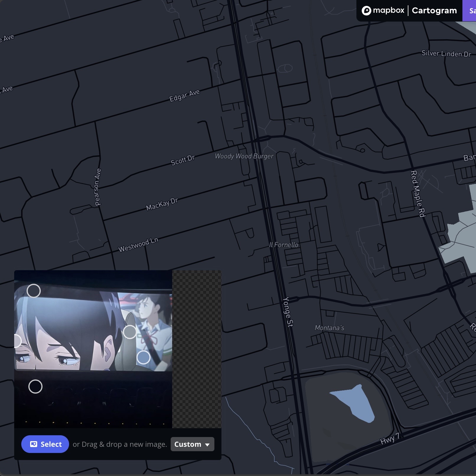Click the bottom-left color sampler circle

coord(36,386)
